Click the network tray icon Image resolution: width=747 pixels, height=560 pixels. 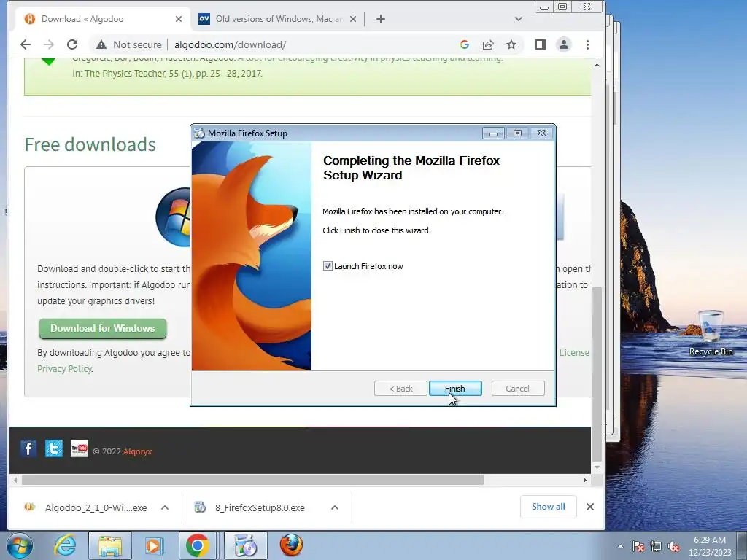(x=656, y=546)
